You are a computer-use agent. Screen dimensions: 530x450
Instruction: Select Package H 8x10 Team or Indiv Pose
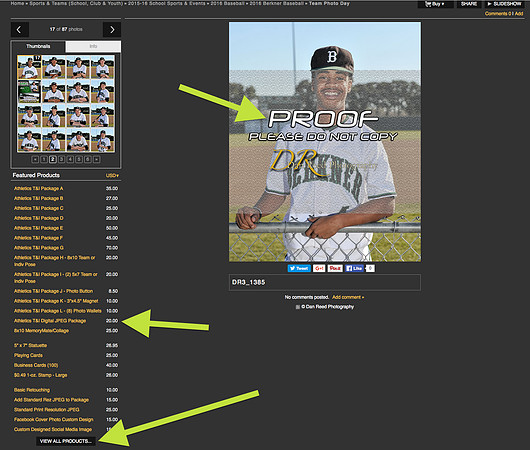(x=55, y=261)
